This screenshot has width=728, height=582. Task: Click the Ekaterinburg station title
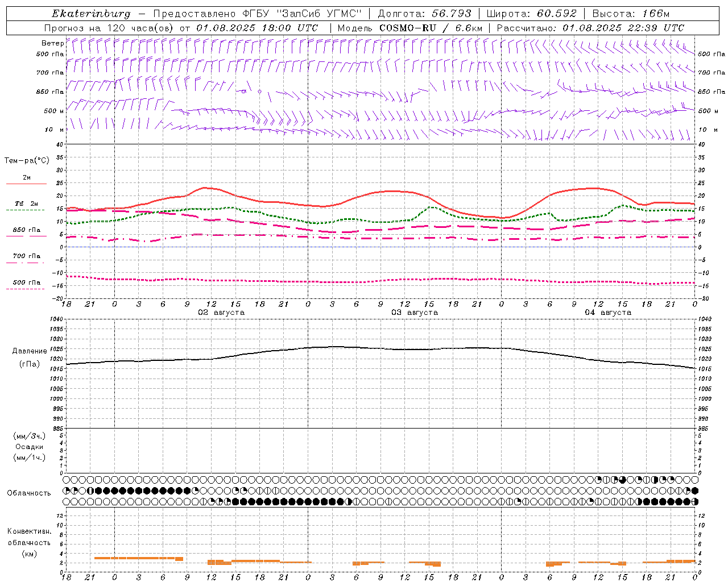point(91,14)
